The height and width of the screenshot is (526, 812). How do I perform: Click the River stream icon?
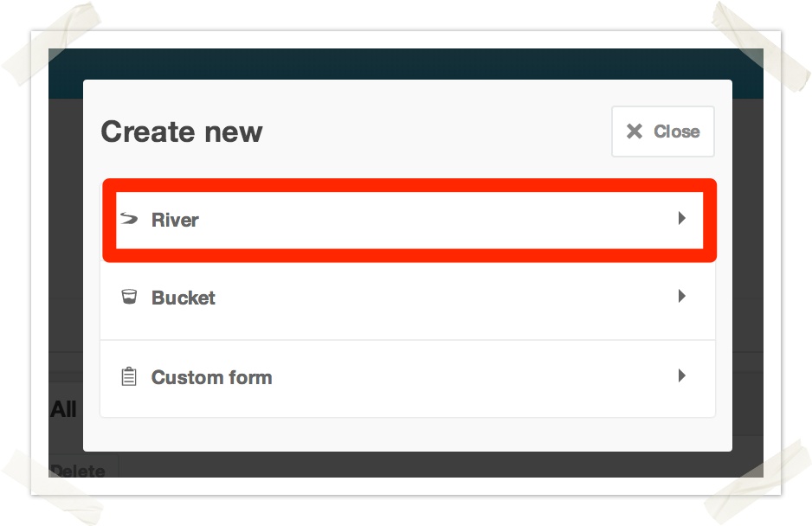pos(129,219)
